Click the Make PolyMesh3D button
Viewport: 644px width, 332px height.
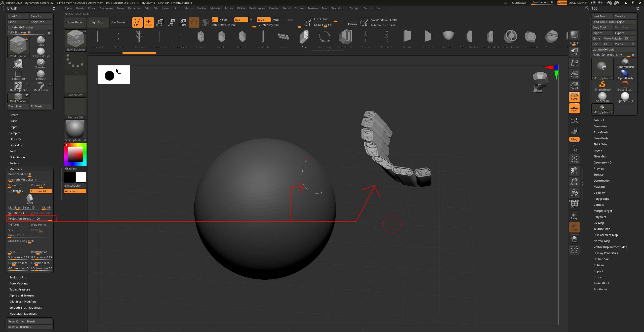click(619, 38)
